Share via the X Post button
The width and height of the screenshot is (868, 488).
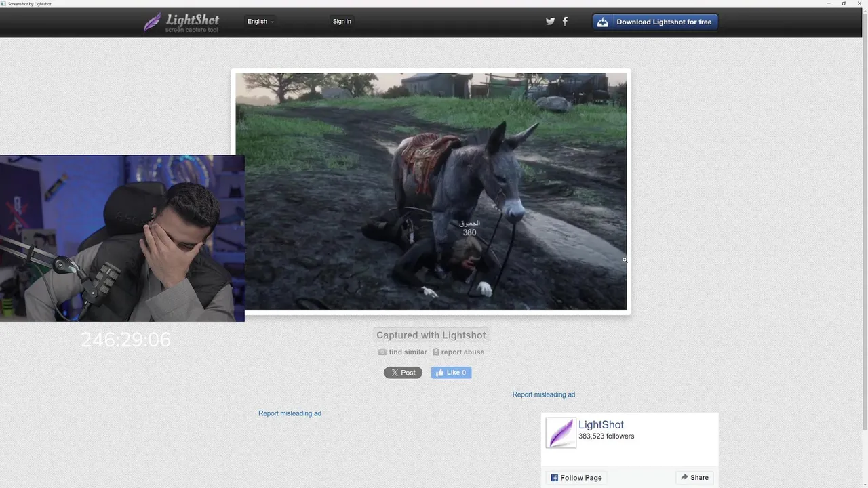click(403, 373)
